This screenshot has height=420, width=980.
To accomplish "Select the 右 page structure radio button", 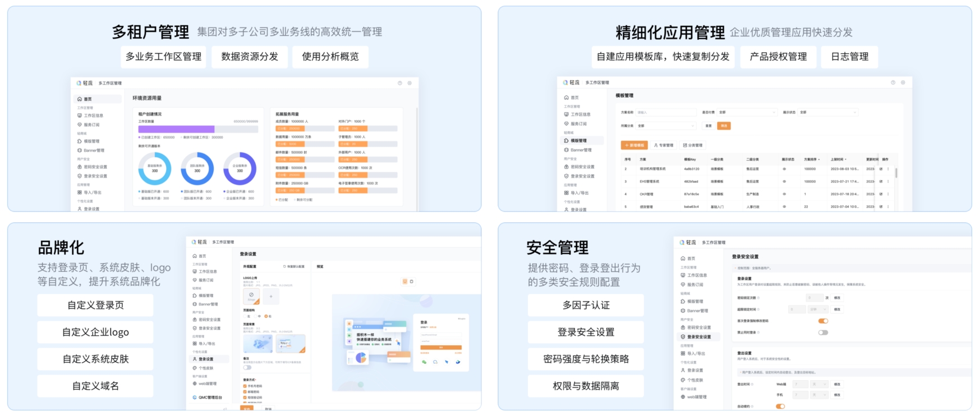I will [266, 316].
